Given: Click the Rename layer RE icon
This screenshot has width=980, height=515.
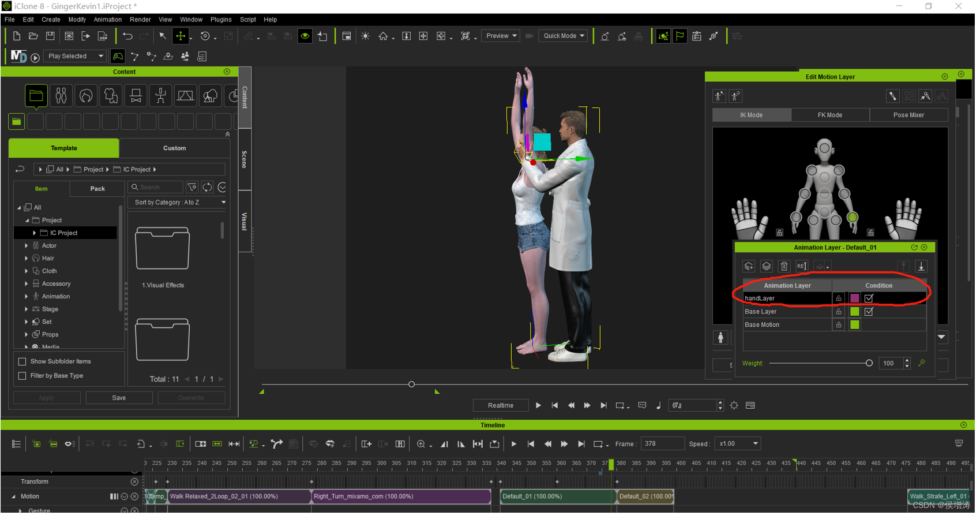Looking at the screenshot, I should 802,266.
